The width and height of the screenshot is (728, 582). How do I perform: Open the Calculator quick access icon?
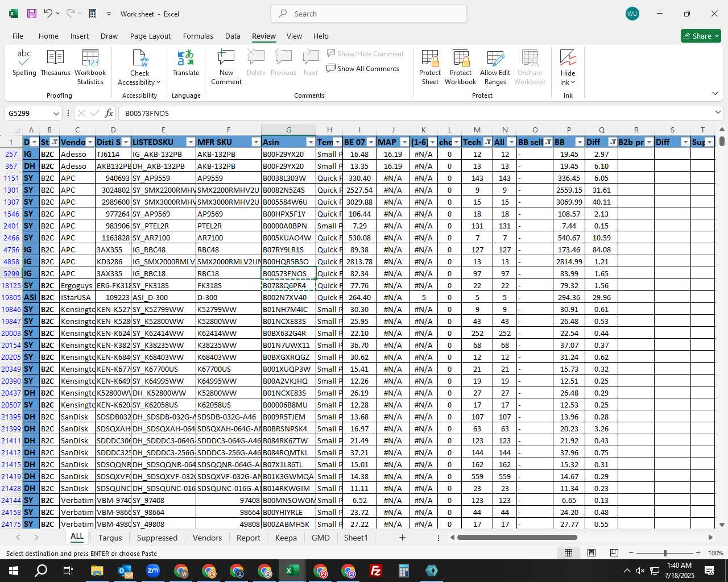pyautogui.click(x=93, y=14)
